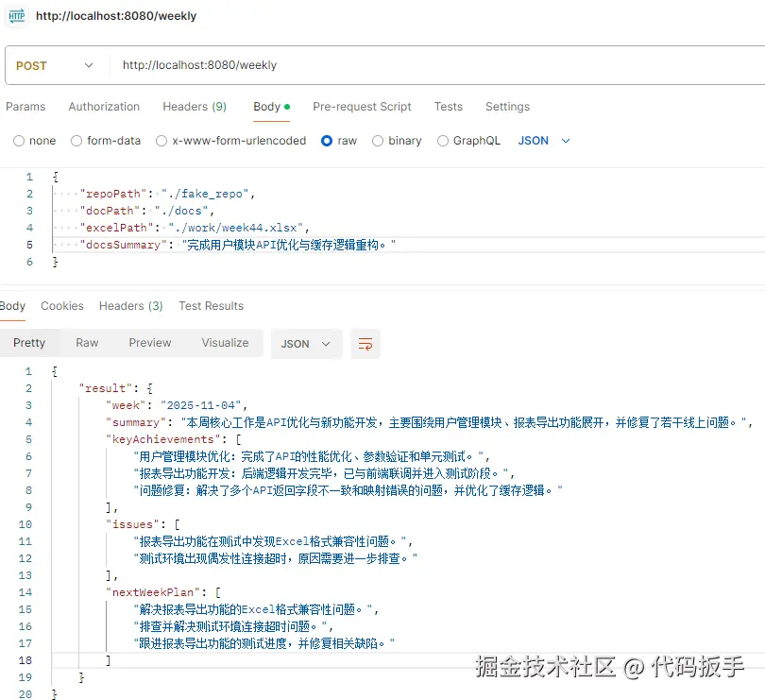
Task: Open the Test Results tab
Action: tap(211, 306)
